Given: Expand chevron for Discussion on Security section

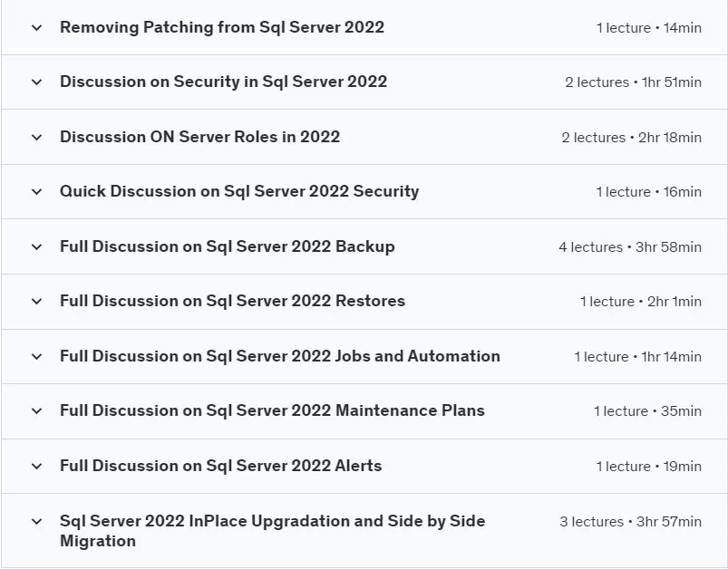Looking at the screenshot, I should point(36,82).
